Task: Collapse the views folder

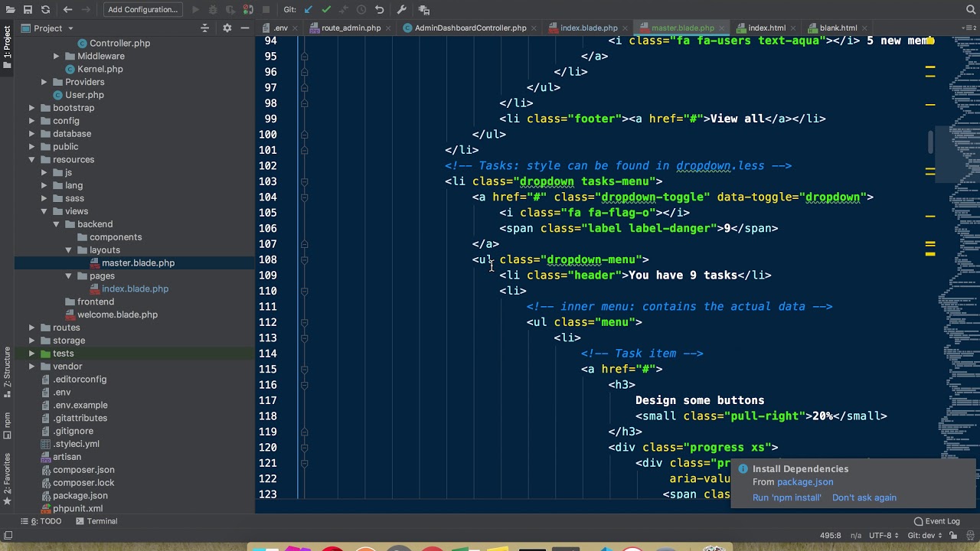Action: (x=44, y=211)
